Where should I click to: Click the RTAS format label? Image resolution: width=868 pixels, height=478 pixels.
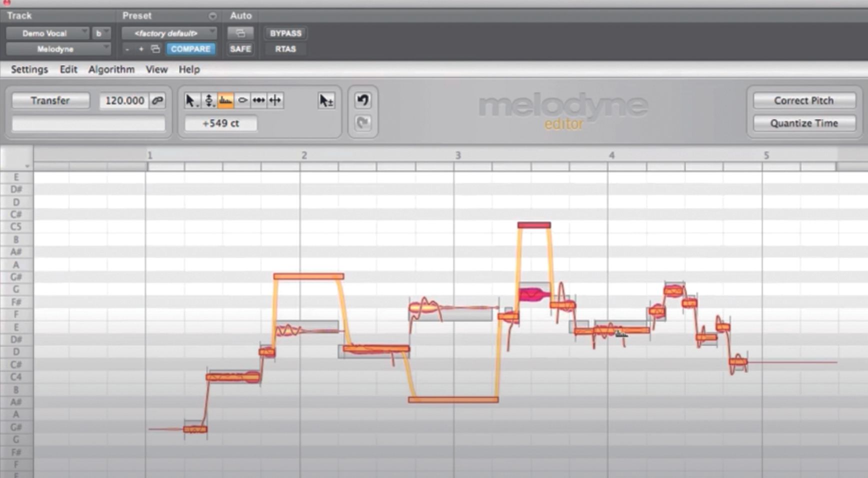click(x=285, y=49)
